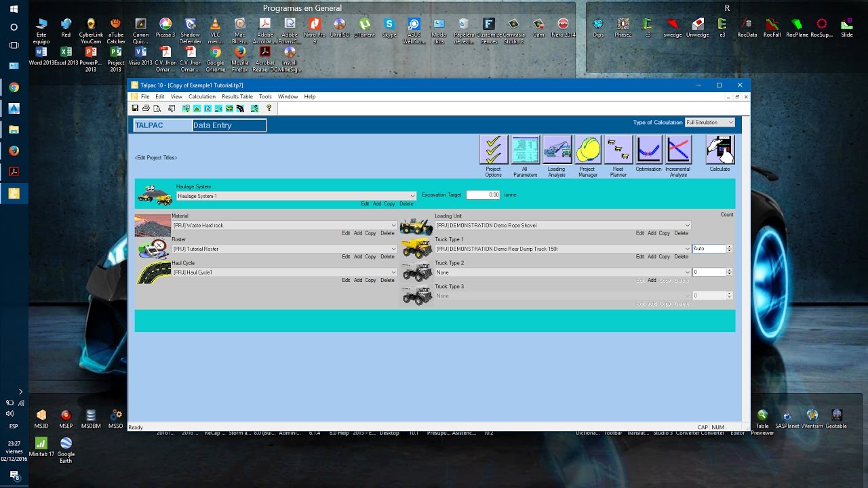Click Truck Type 2 count field
The image size is (868, 488).
point(709,272)
